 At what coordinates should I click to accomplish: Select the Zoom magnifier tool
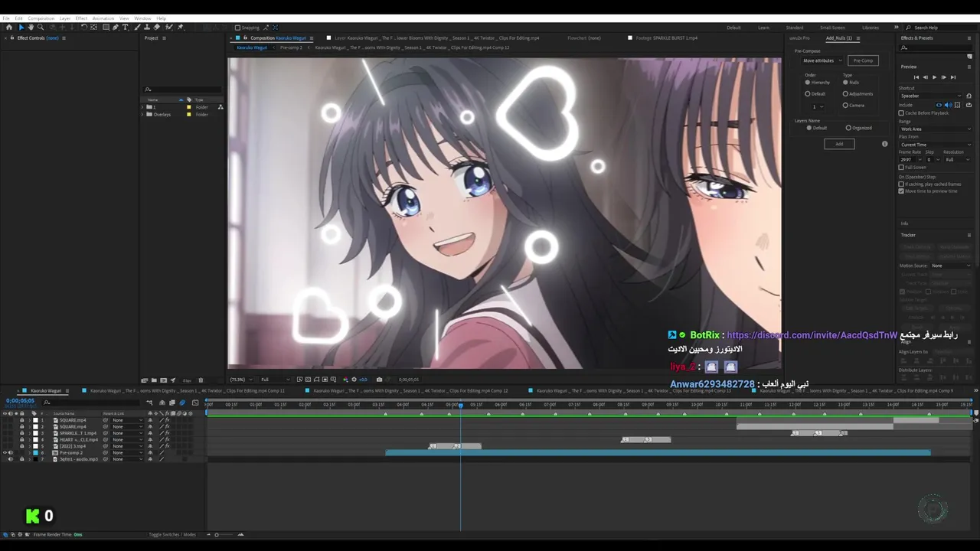[x=41, y=28]
